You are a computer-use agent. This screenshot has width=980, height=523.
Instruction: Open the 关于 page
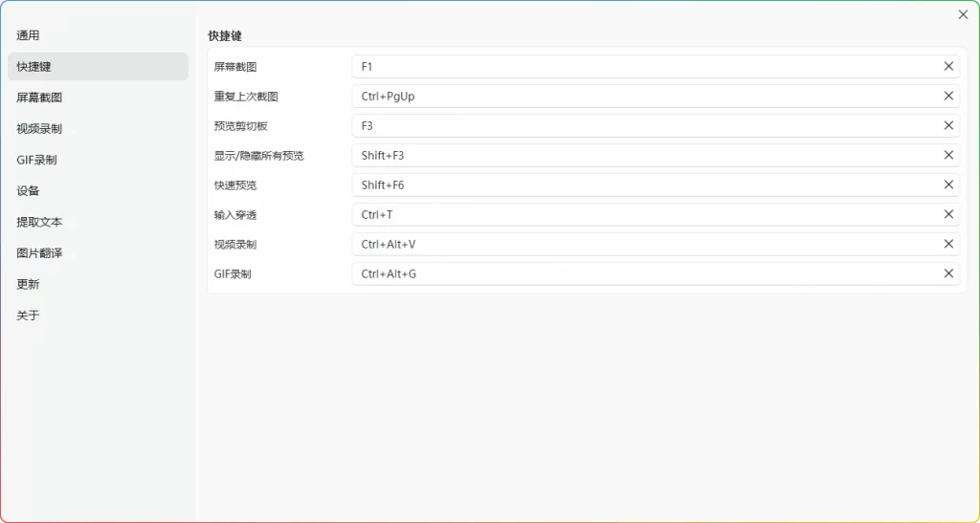point(99,316)
